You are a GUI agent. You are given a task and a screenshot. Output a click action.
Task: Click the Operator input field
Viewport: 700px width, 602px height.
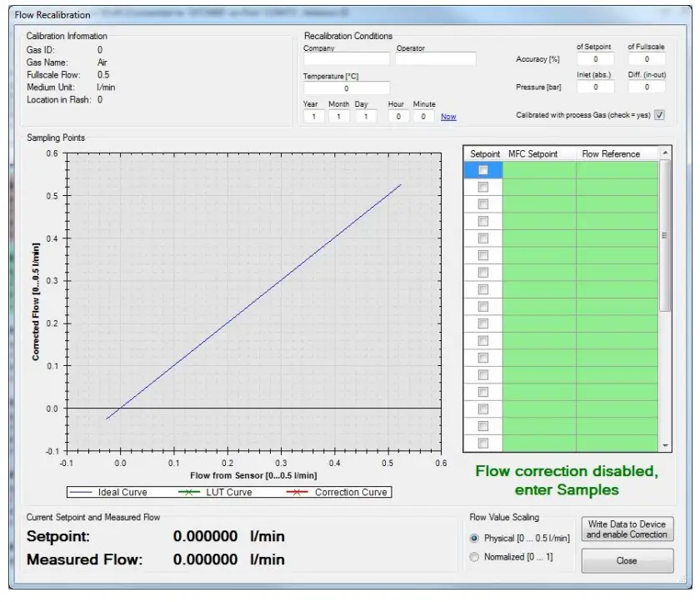click(x=437, y=58)
